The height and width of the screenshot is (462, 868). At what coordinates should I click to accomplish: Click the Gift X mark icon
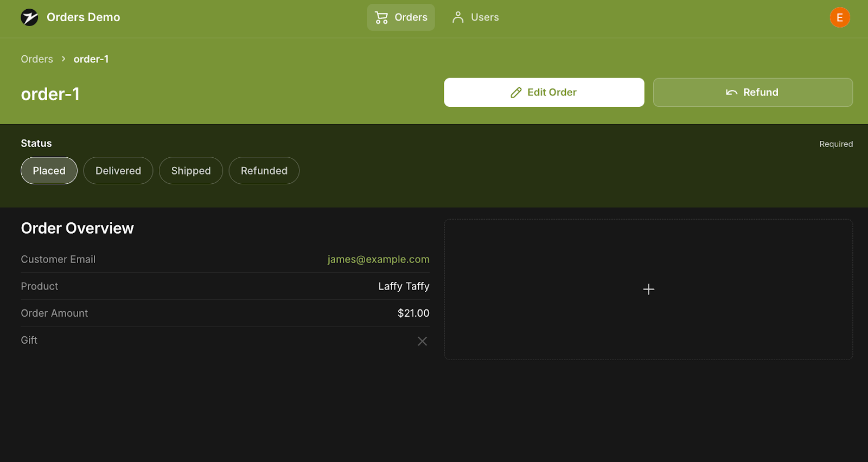(422, 341)
